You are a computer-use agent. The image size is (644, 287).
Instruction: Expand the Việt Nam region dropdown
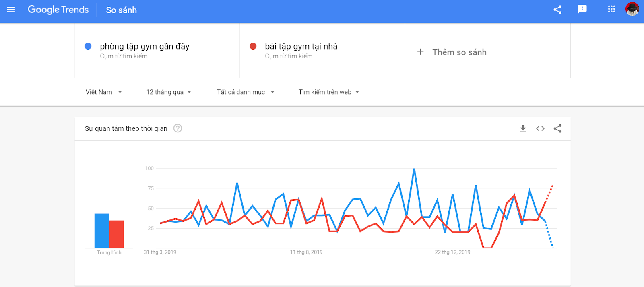[x=103, y=92]
